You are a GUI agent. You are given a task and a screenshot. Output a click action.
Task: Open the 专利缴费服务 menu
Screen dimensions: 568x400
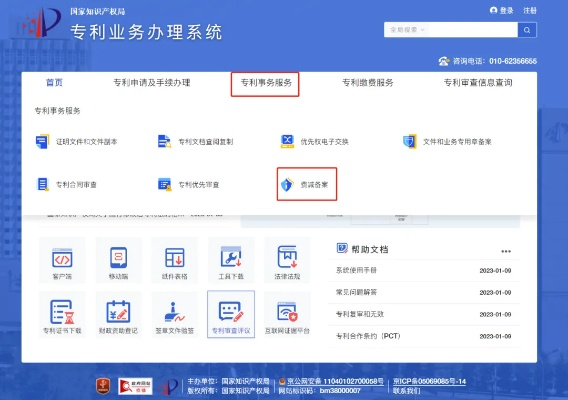[x=368, y=83]
